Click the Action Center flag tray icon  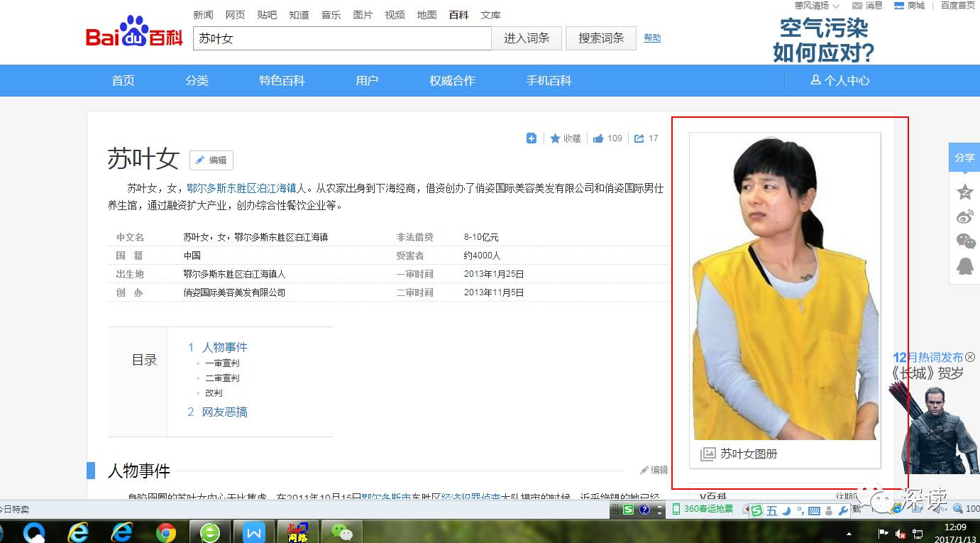(883, 533)
